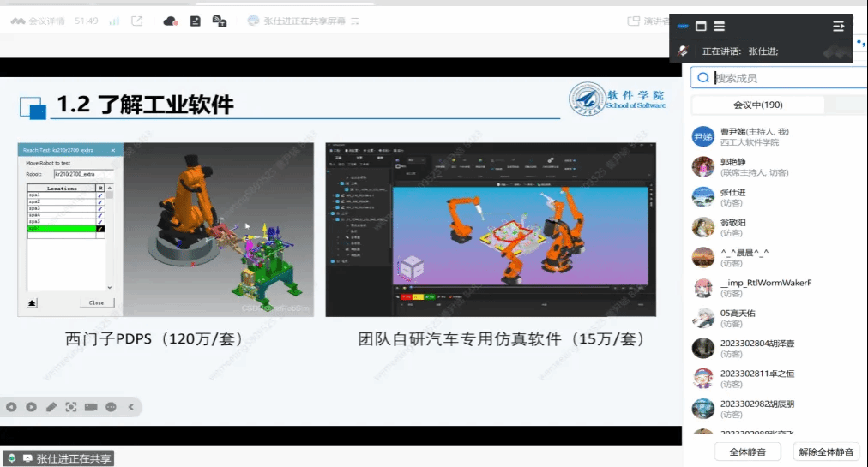Toggle the muted microphone in floating bar
The height and width of the screenshot is (467, 868).
[x=683, y=51]
